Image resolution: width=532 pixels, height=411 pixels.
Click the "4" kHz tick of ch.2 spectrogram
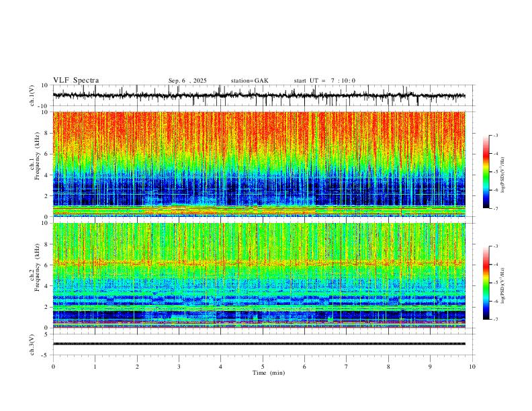[x=47, y=286]
